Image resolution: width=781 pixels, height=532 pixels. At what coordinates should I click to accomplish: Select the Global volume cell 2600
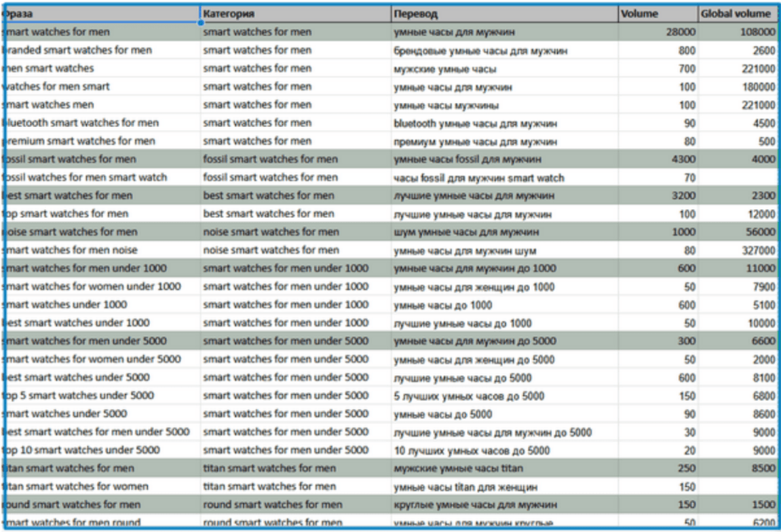click(737, 50)
